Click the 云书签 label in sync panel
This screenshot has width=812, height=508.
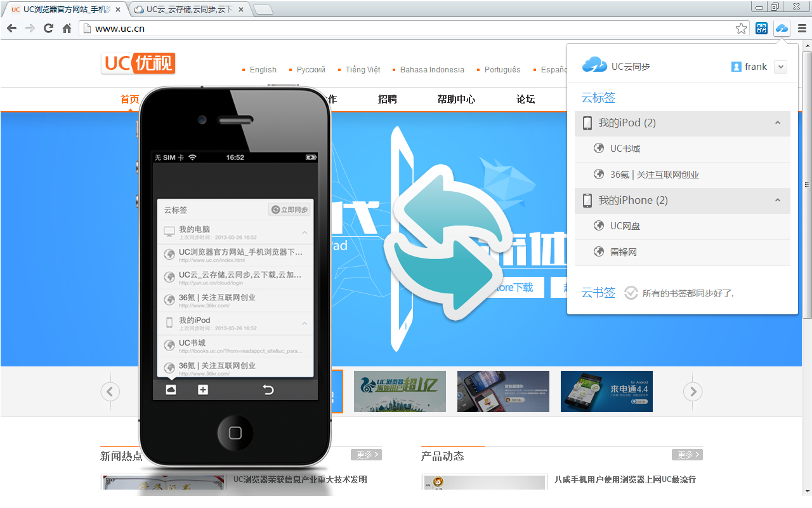pyautogui.click(x=598, y=293)
